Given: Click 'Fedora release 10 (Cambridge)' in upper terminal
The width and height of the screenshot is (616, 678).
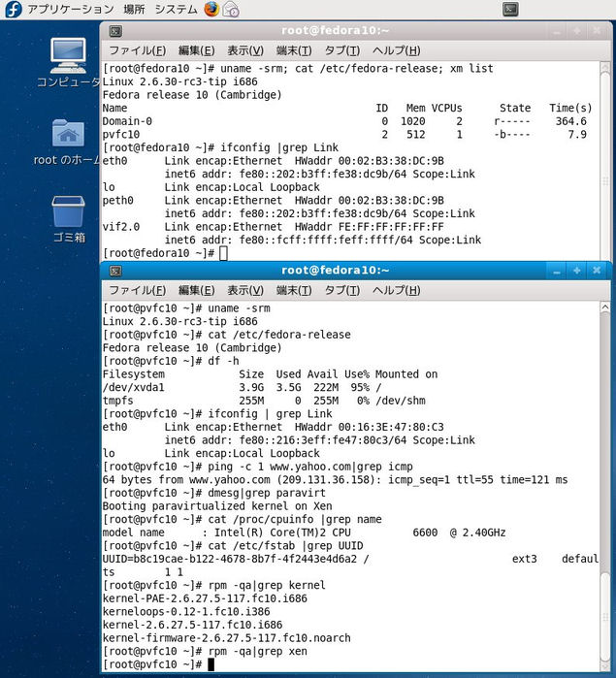Looking at the screenshot, I should coord(192,95).
